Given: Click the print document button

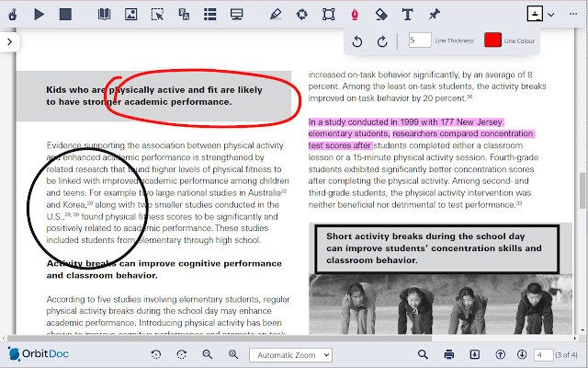Looking at the screenshot, I should point(449,354).
